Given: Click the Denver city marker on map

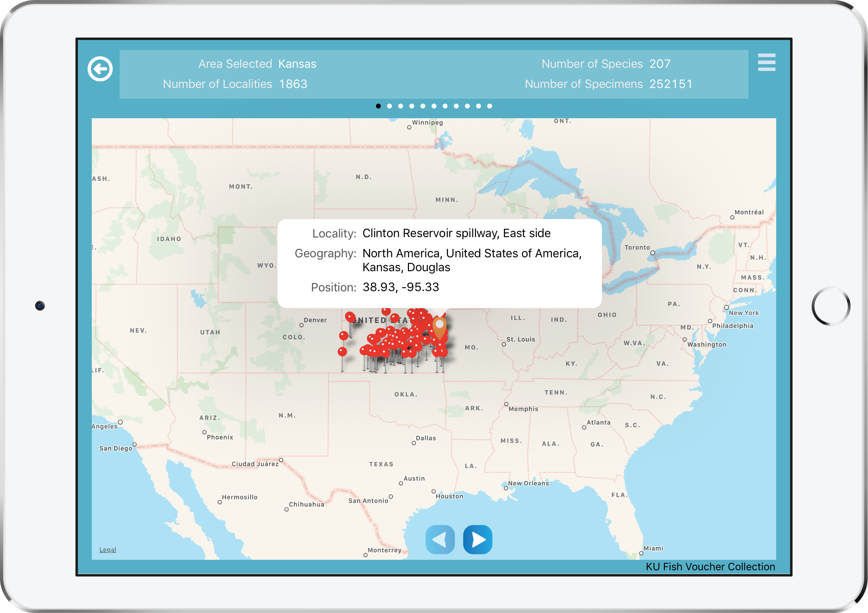Looking at the screenshot, I should 301,325.
